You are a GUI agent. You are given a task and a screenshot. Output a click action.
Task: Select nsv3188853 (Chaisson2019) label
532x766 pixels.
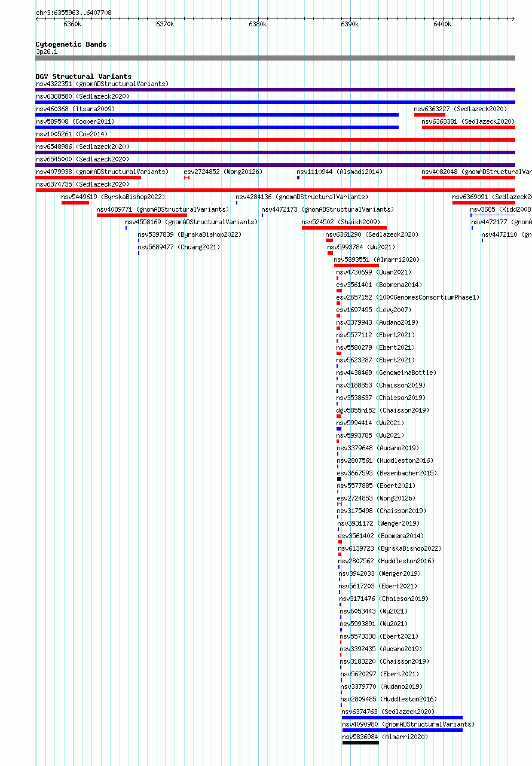click(x=381, y=385)
